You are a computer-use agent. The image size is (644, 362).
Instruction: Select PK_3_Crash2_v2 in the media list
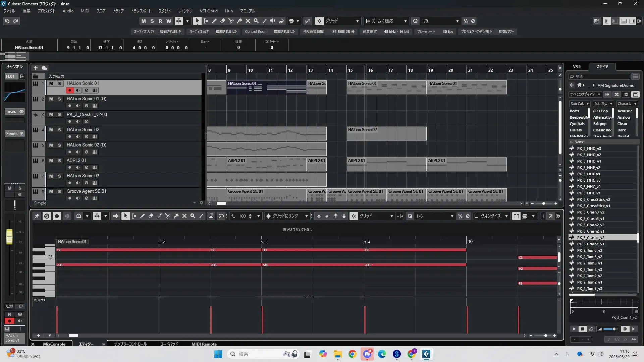[590, 225]
